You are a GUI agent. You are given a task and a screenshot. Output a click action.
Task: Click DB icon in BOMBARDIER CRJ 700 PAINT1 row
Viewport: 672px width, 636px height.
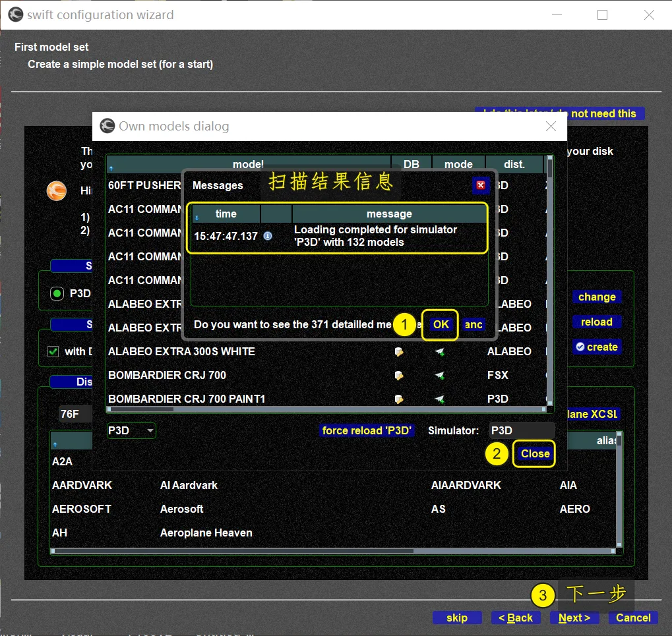398,399
